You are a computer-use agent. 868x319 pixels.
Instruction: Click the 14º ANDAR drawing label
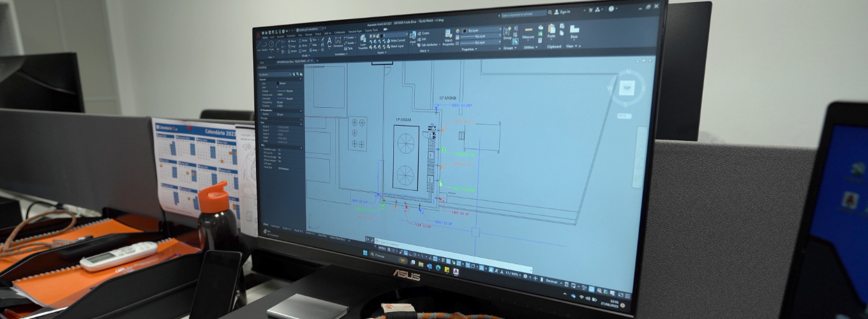[403, 119]
